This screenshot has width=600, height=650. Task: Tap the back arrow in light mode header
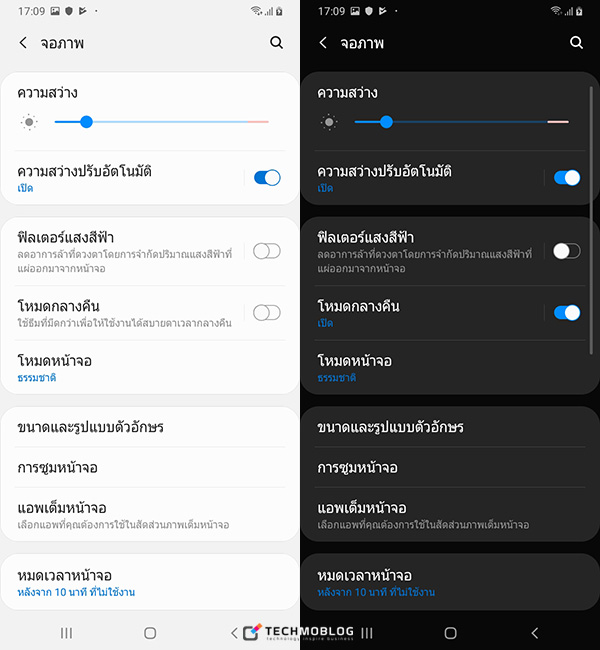coord(24,43)
